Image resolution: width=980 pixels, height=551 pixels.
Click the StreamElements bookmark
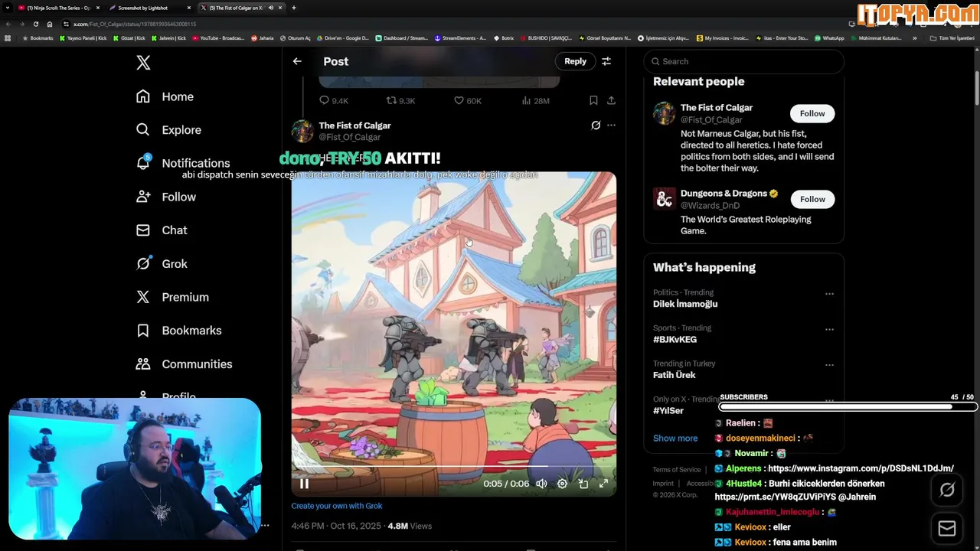460,38
